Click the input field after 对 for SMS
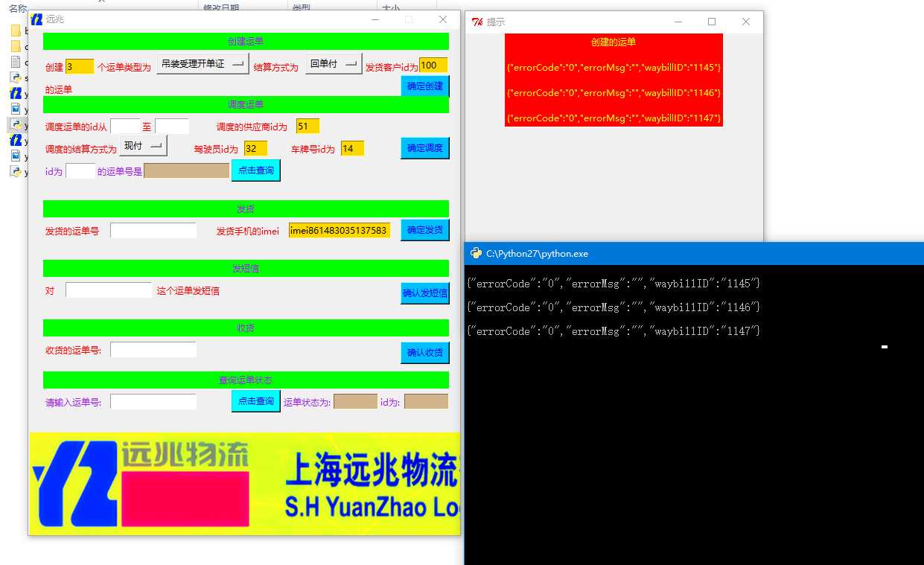The height and width of the screenshot is (565, 924). 109,290
